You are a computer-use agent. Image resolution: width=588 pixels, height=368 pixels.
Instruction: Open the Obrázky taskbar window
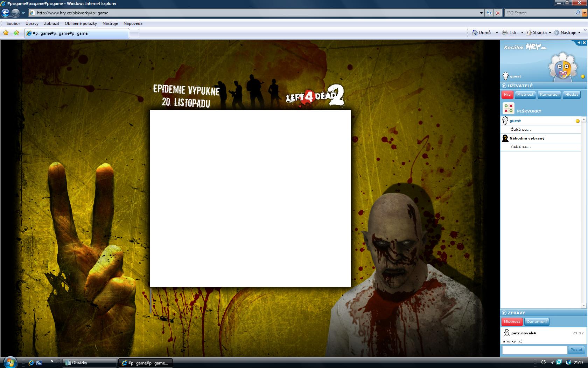89,363
